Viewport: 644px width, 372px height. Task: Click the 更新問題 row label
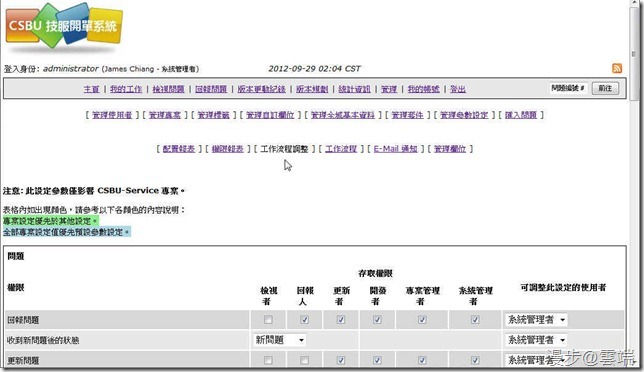click(x=23, y=361)
